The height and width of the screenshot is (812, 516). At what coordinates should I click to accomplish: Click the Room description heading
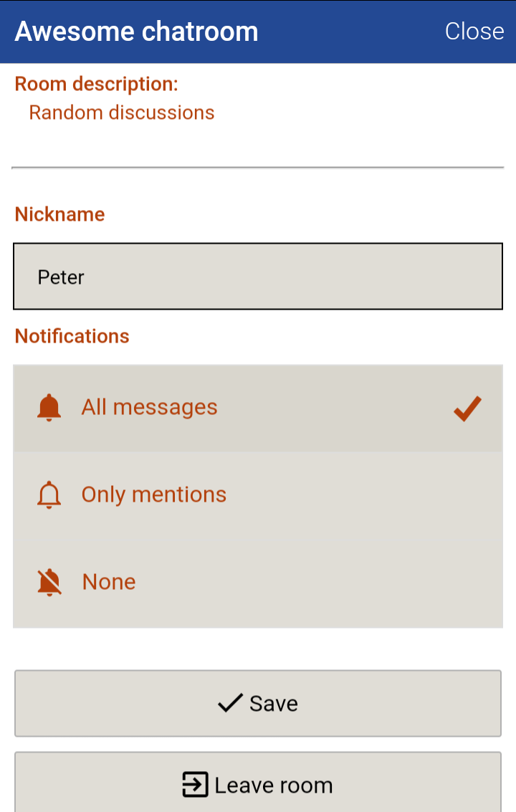[x=97, y=84]
